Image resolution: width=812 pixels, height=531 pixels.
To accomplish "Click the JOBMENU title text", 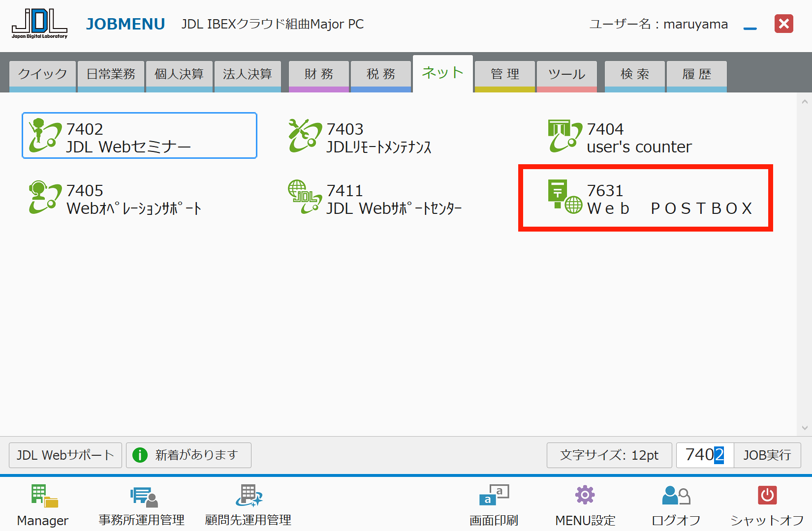I will click(125, 24).
